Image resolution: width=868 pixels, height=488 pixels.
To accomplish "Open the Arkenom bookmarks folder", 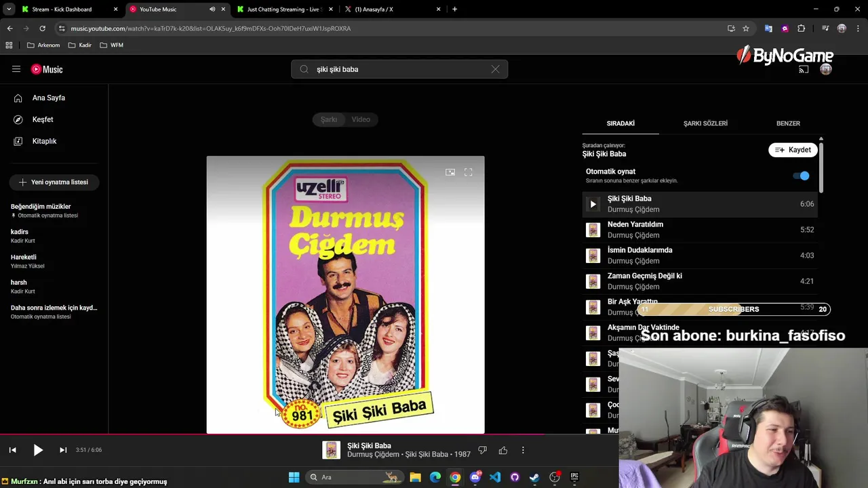I will click(x=43, y=45).
